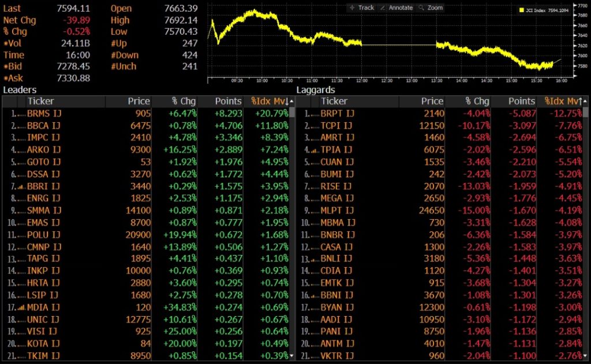This screenshot has width=591, height=364.
Task: Click the bar chart icon beside TPIA IJ
Action: click(313, 150)
